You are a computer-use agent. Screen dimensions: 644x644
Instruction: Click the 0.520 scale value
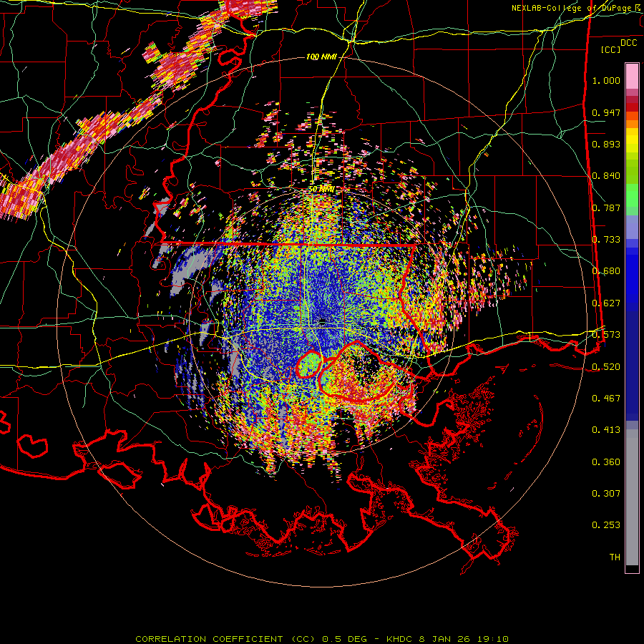coord(606,366)
